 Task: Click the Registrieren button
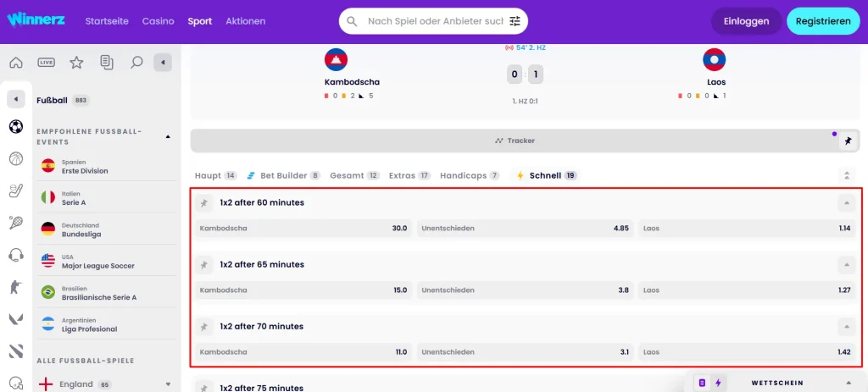click(823, 21)
